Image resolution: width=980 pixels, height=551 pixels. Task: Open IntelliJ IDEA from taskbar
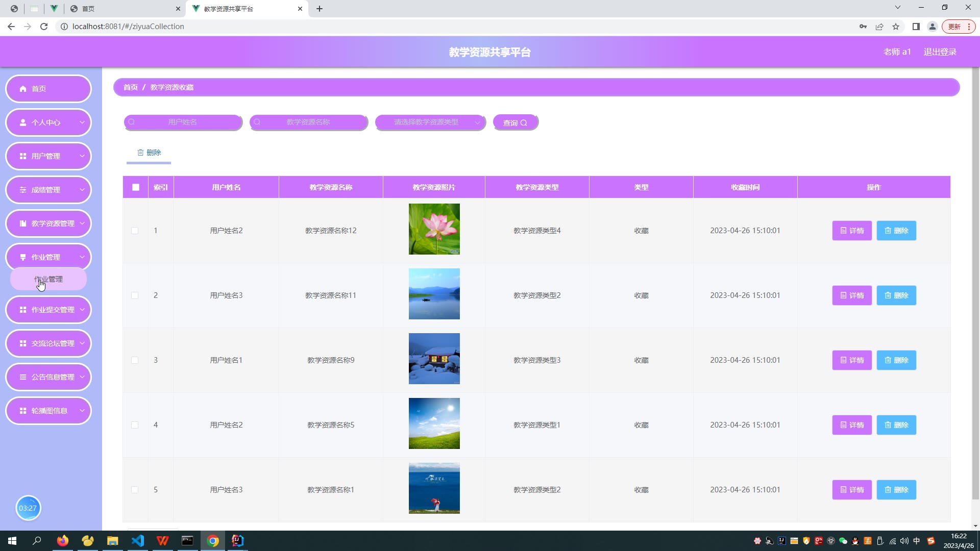[x=238, y=541]
